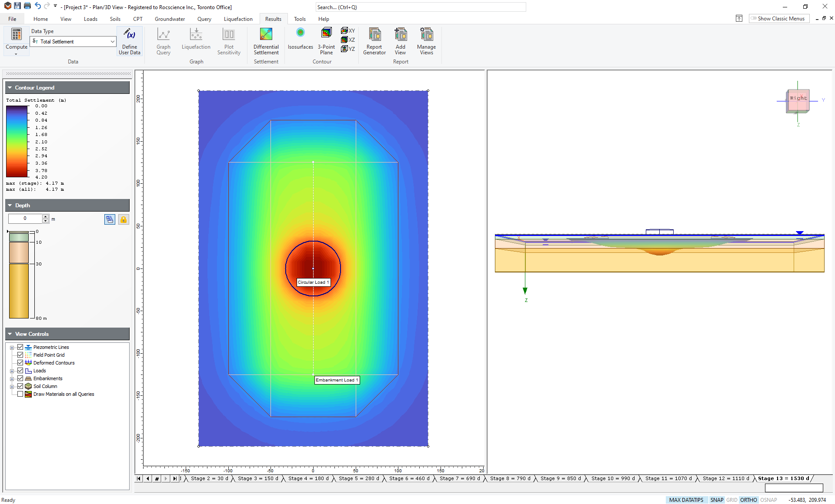This screenshot has width=835, height=504.
Task: Select the Loads ribbon tab
Action: pos(90,19)
